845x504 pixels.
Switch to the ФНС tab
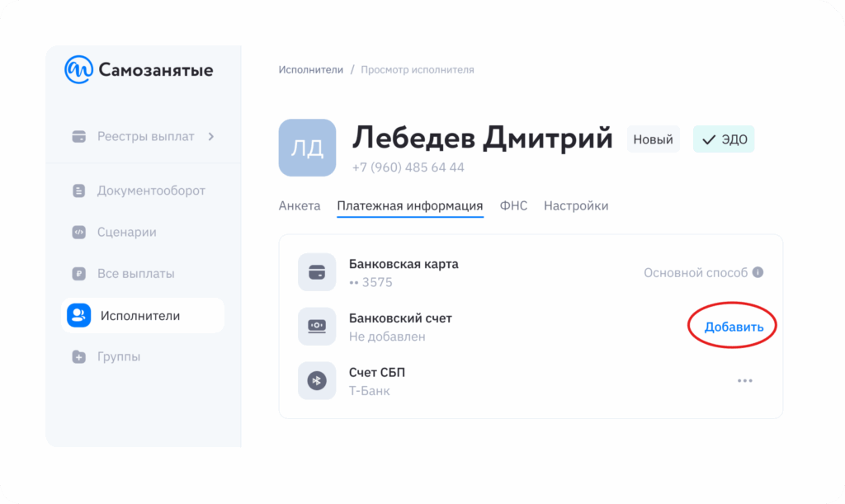click(513, 206)
